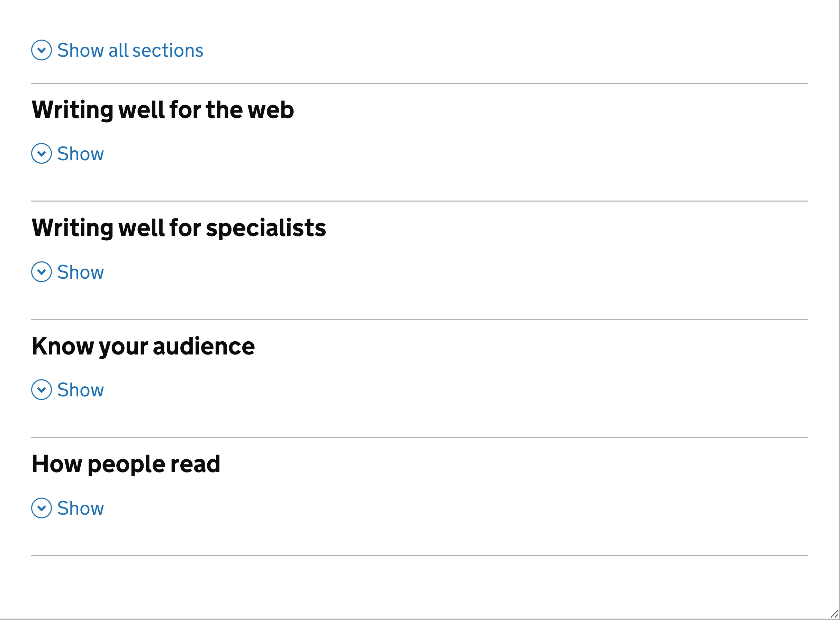The height and width of the screenshot is (620, 840).
Task: Toggle Show text under How people read
Action: pyautogui.click(x=80, y=508)
